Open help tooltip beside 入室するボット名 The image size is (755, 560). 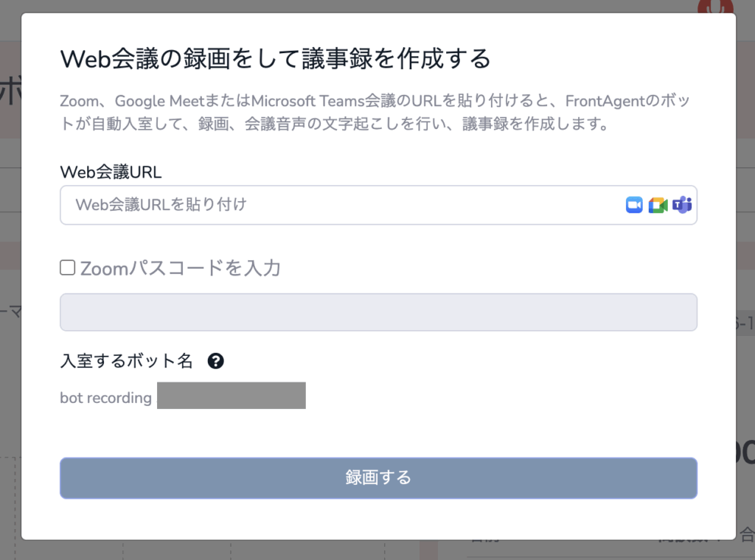(215, 361)
